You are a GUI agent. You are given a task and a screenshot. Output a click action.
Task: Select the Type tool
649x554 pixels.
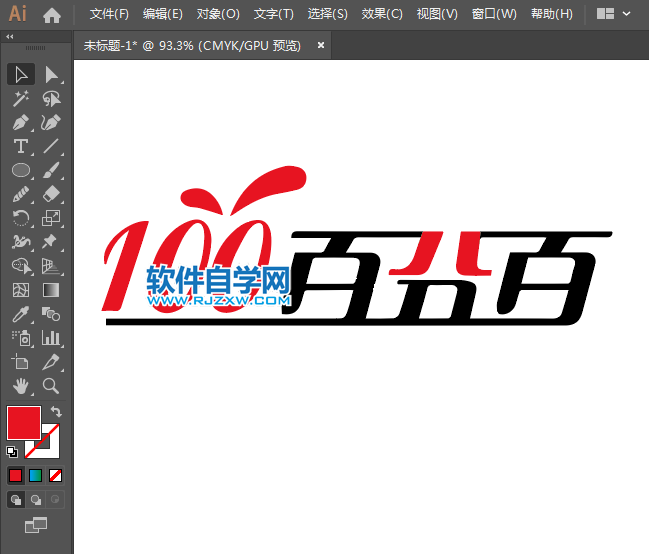21,147
